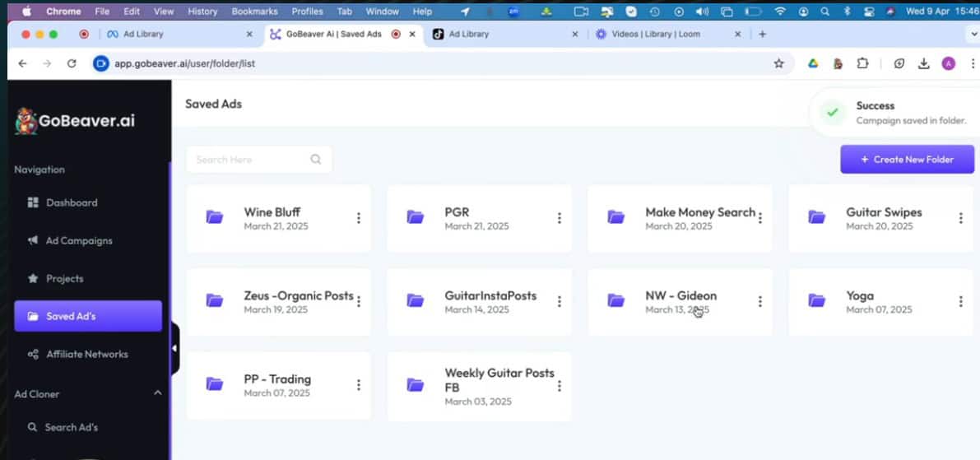Collapse the sidebar with the arrow handle
The image size is (980, 460).
point(174,349)
